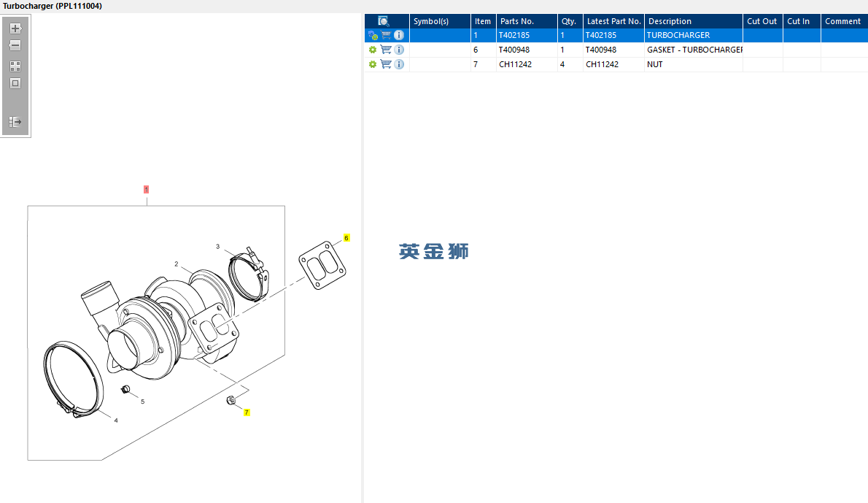The height and width of the screenshot is (503, 868).
Task: Open info for TURBOCHARGER T402185 row
Action: (x=398, y=35)
